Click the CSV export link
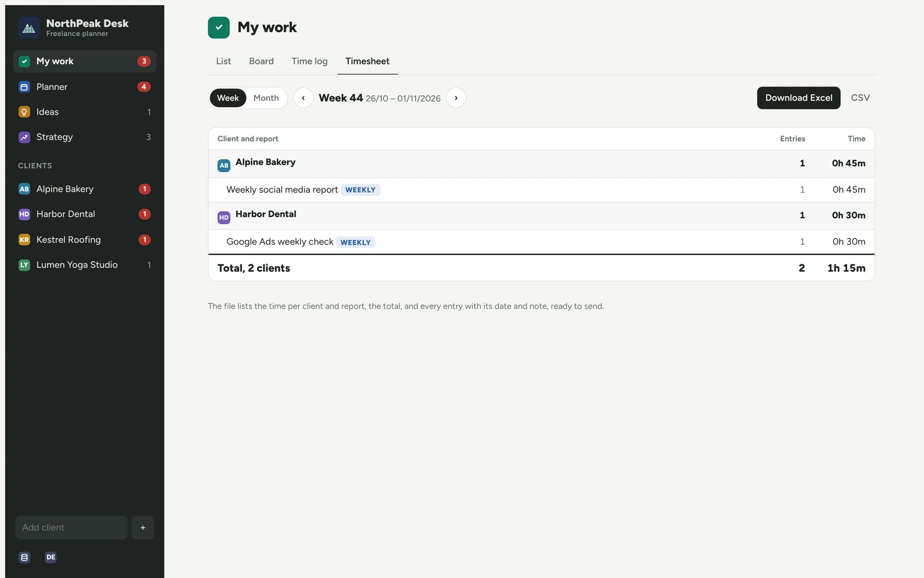This screenshot has height=578, width=924. click(x=860, y=98)
